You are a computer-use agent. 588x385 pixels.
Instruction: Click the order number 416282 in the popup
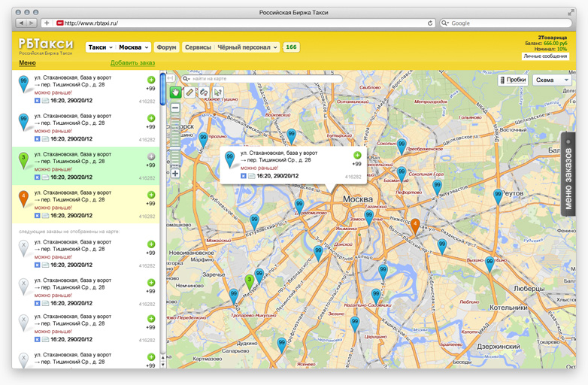click(353, 177)
